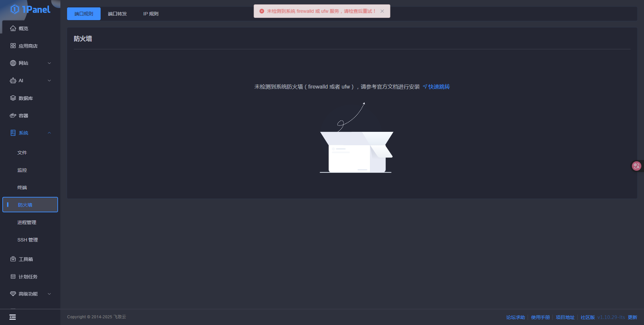Click the 计划任务 calendar icon
The width and height of the screenshot is (644, 325).
[x=13, y=276]
